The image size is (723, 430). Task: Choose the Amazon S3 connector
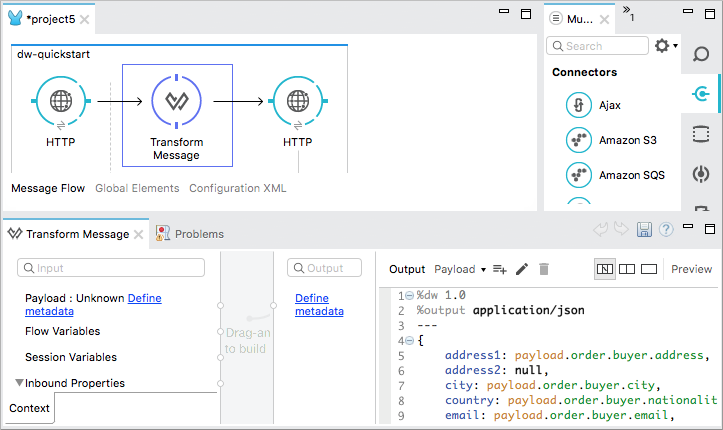(579, 140)
